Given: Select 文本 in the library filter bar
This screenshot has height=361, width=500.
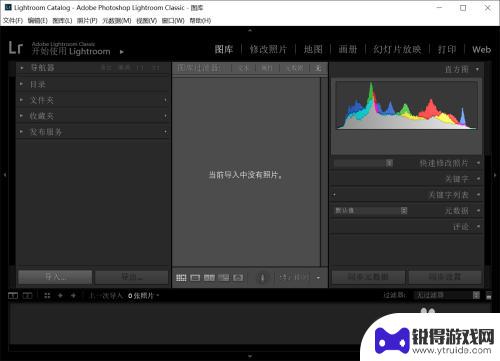Looking at the screenshot, I should [x=244, y=68].
